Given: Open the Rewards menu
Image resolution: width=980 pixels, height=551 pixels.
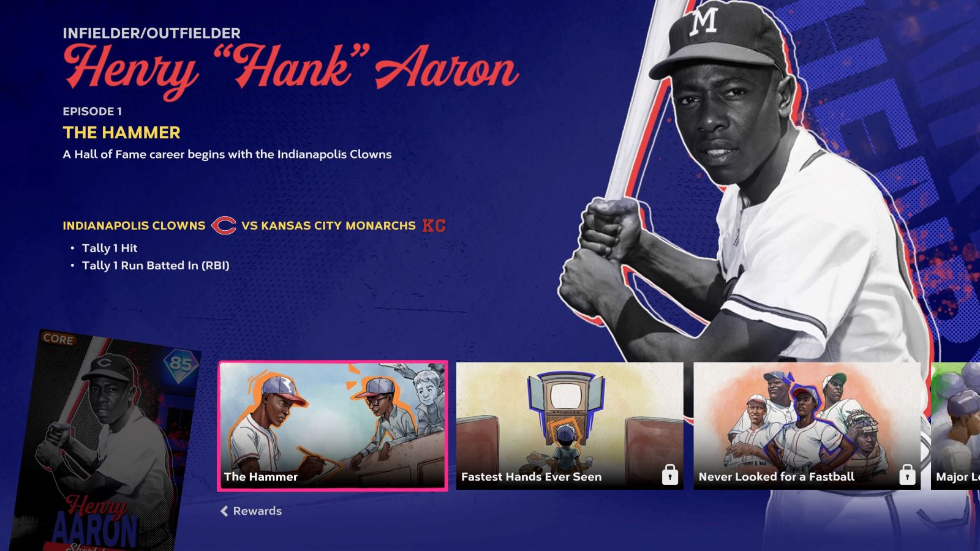Looking at the screenshot, I should coord(251,511).
